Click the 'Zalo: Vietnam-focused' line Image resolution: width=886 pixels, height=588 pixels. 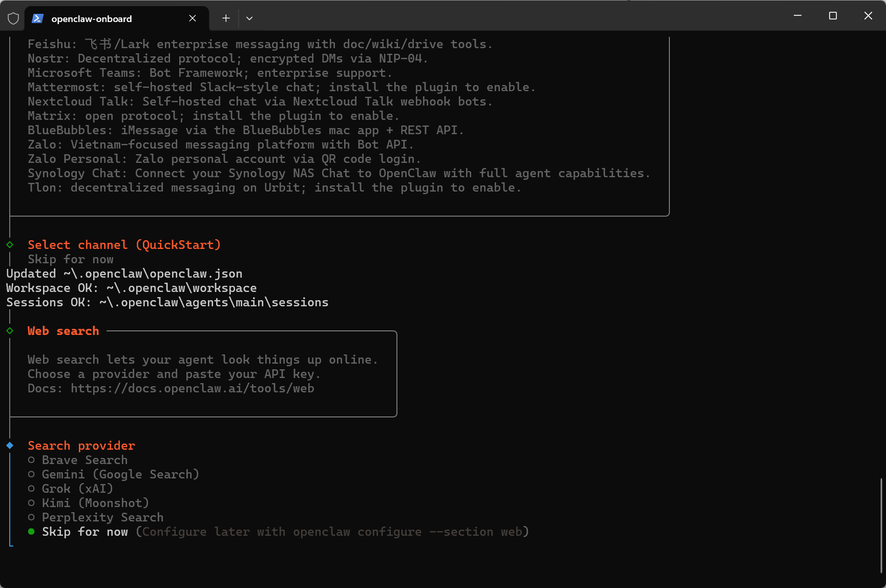click(x=221, y=144)
